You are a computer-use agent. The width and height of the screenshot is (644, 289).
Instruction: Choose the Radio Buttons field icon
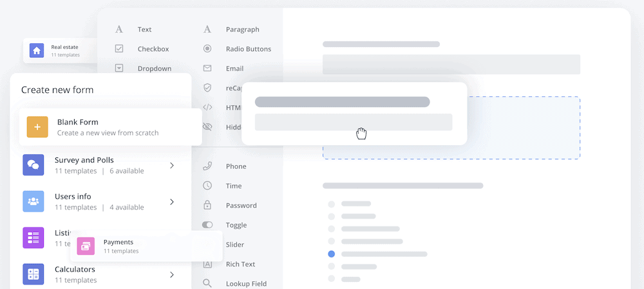(207, 48)
